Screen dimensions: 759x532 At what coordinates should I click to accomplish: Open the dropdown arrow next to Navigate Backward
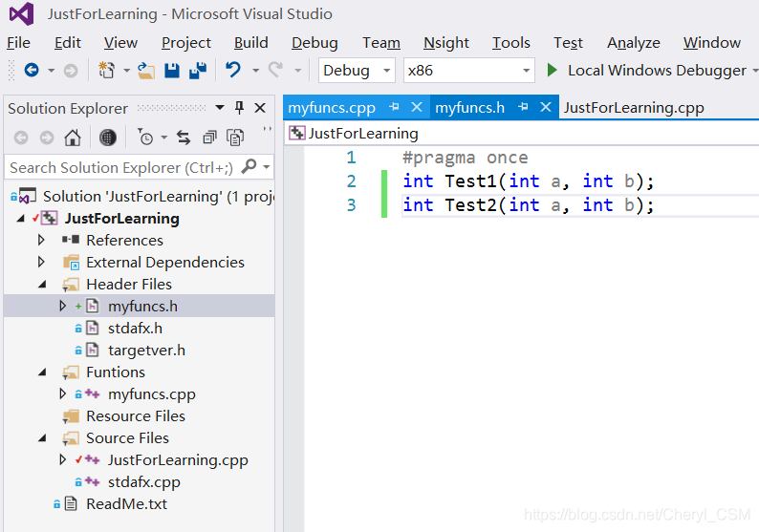51,71
